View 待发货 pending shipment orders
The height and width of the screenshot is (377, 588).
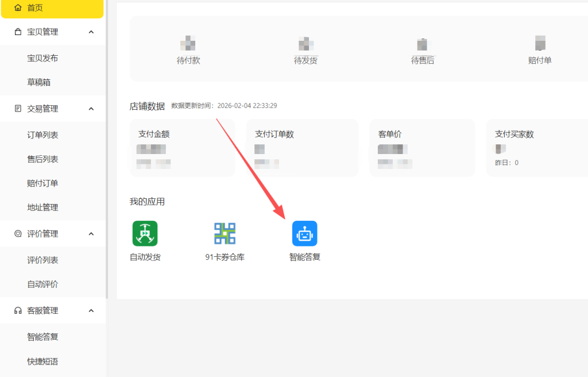click(305, 51)
